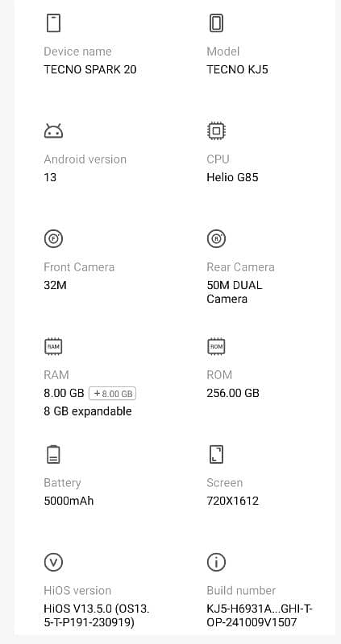
Task: Open the +8.00 GB RAM expansion badge
Action: 113,394
